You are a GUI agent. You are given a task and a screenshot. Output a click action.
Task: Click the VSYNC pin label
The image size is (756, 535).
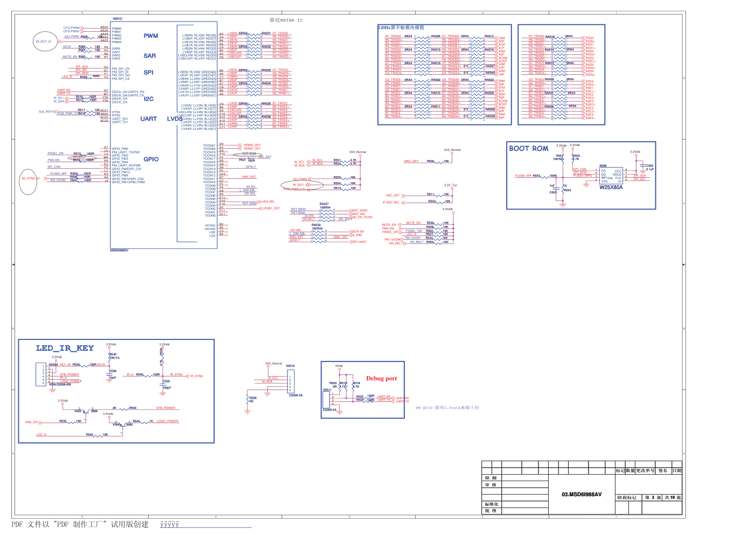210,226
